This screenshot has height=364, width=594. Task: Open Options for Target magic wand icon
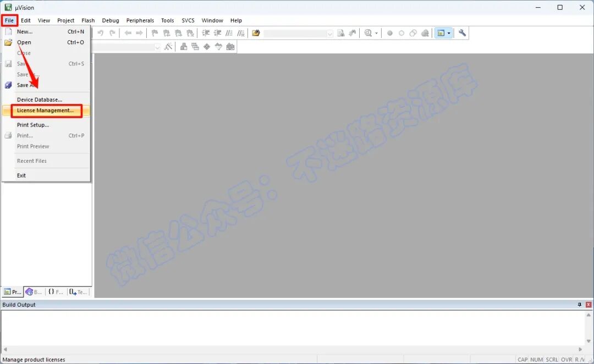click(168, 47)
